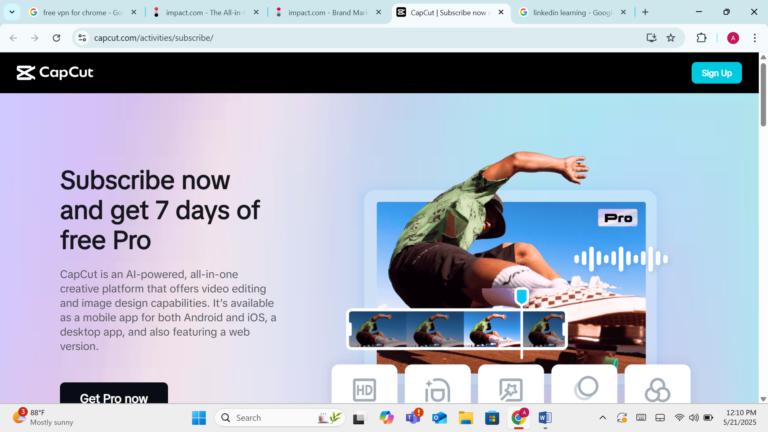768x432 pixels.
Task: Open the weather widget showing 88°F
Action: pyautogui.click(x=43, y=417)
